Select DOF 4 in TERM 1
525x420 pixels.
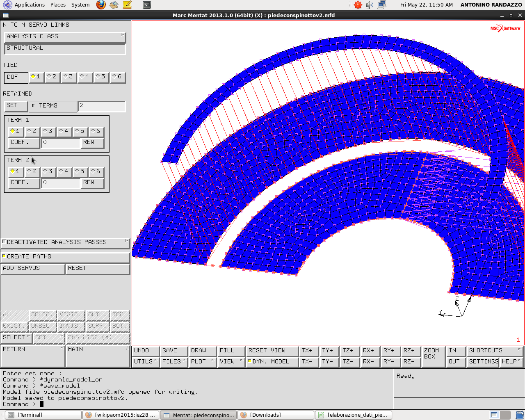tap(64, 131)
